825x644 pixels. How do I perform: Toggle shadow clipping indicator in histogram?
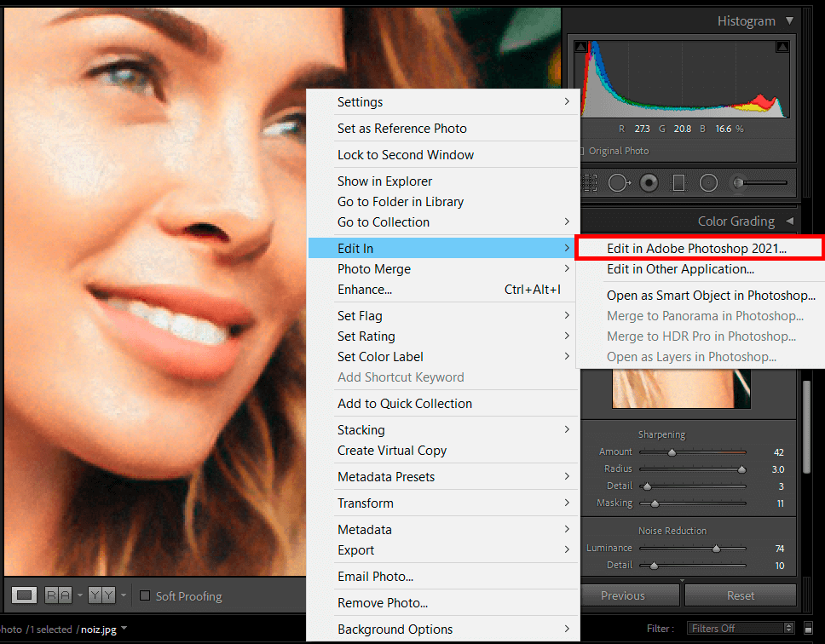point(581,47)
